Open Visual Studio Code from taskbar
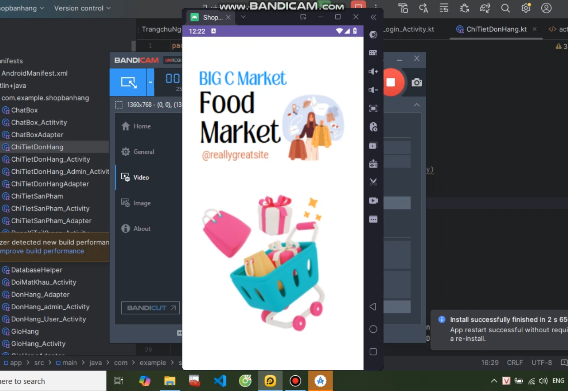This screenshot has height=392, width=568. pyautogui.click(x=220, y=381)
